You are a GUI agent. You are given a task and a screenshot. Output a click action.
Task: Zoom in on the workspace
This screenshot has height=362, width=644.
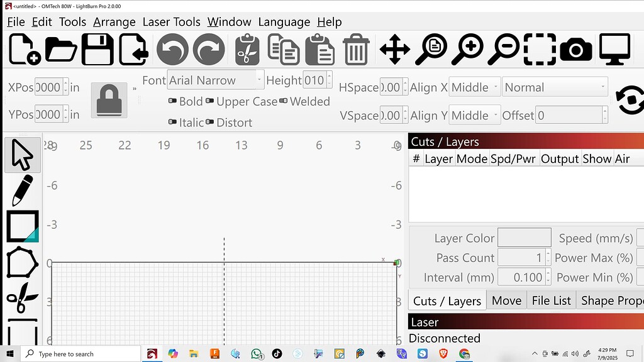(467, 49)
